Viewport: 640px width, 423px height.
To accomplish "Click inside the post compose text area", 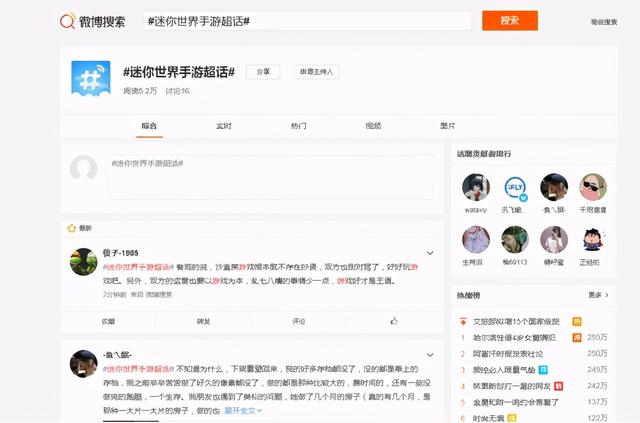I will coord(271,177).
